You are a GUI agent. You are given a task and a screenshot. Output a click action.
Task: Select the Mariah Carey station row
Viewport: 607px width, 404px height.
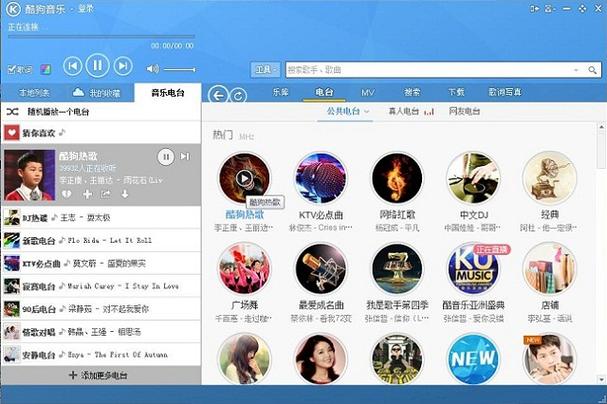(101, 286)
